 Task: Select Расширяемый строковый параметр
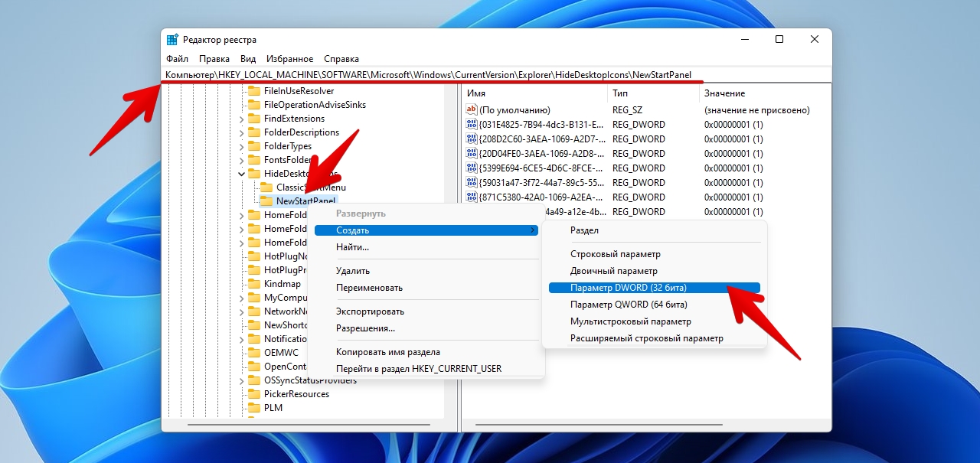(655, 338)
